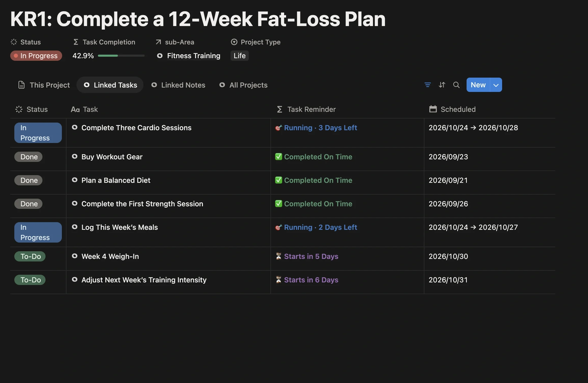The image size is (588, 383).
Task: Click page icon of Week 4 Weigh-In
Action: (x=75, y=256)
